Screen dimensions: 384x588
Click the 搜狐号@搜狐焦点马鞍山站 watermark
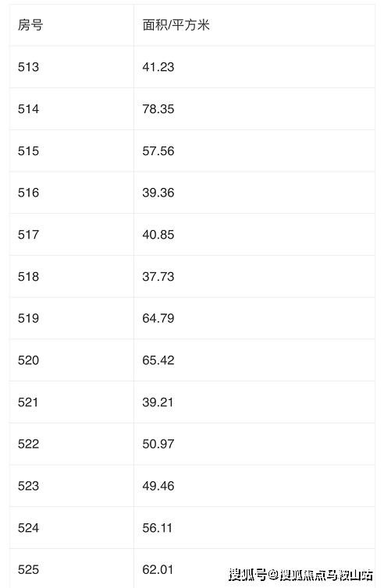coord(301,575)
